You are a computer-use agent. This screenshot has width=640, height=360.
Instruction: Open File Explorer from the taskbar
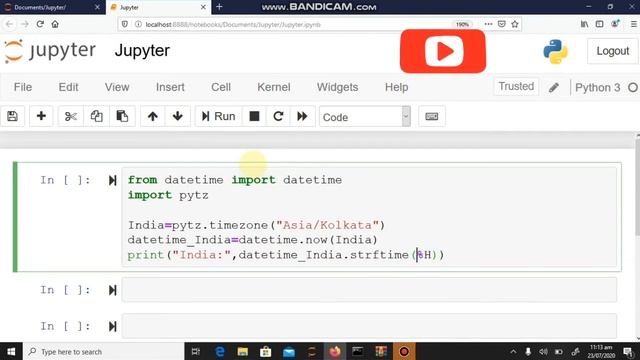242,351
